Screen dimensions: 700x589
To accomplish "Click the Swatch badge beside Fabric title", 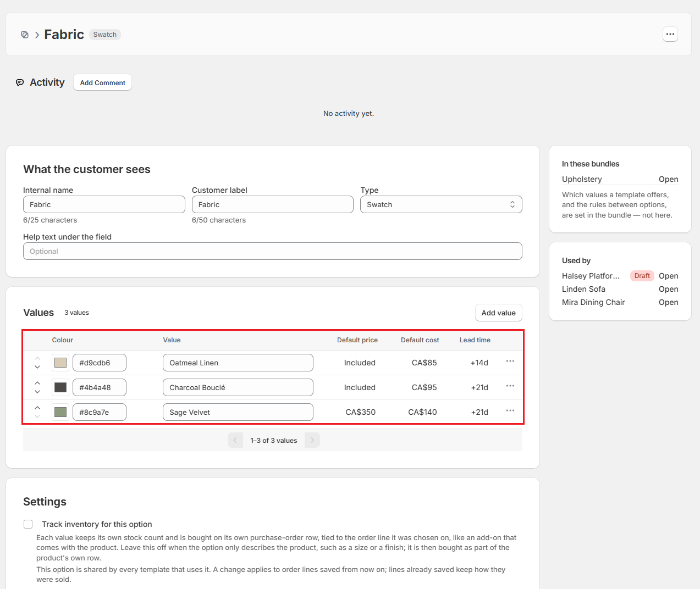I will click(104, 35).
